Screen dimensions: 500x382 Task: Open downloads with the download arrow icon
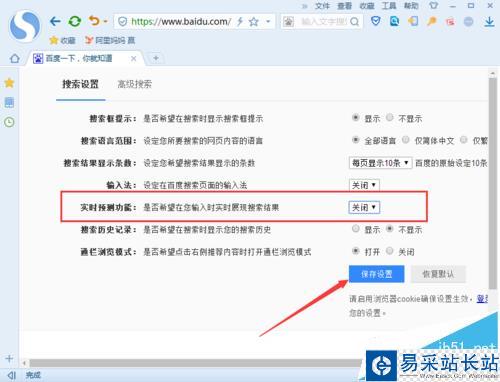click(x=489, y=22)
